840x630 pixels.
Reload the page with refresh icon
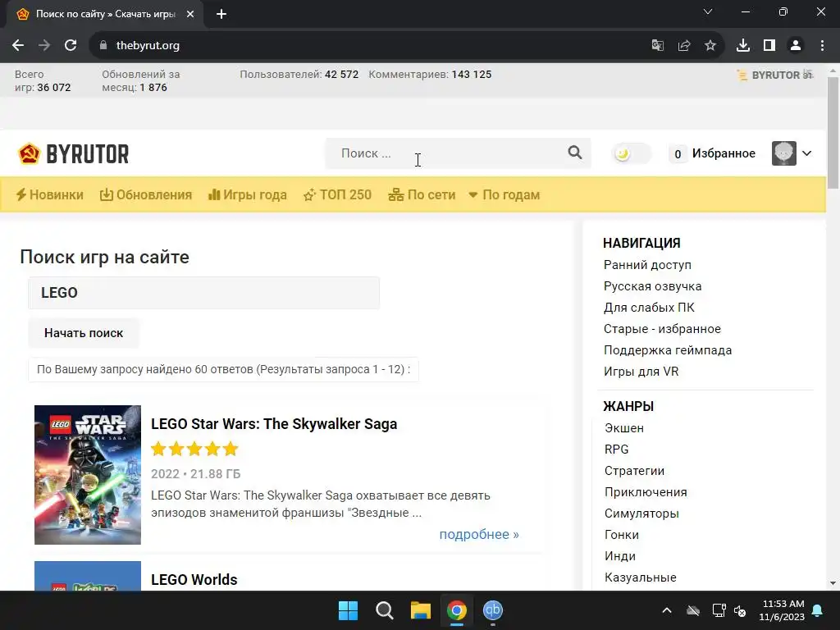[x=71, y=46]
